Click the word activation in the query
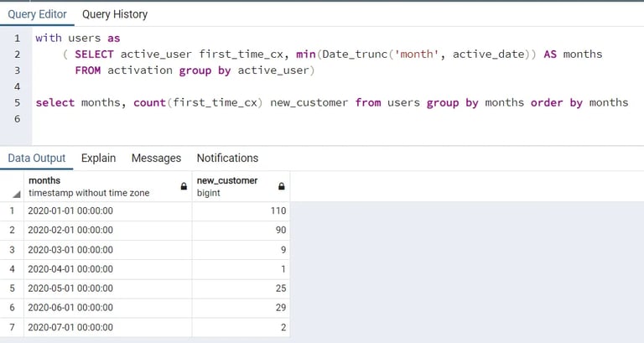Image resolution: width=644 pixels, height=343 pixels. [x=140, y=70]
